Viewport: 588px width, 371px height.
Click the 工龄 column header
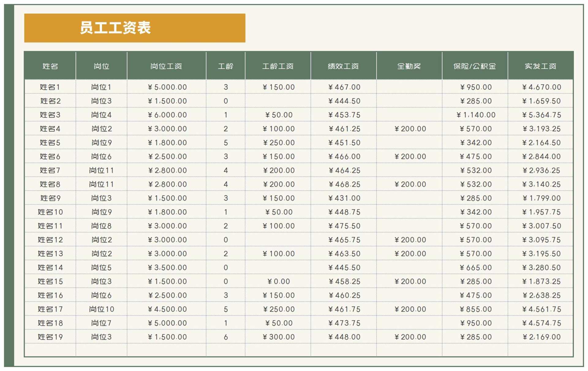226,66
